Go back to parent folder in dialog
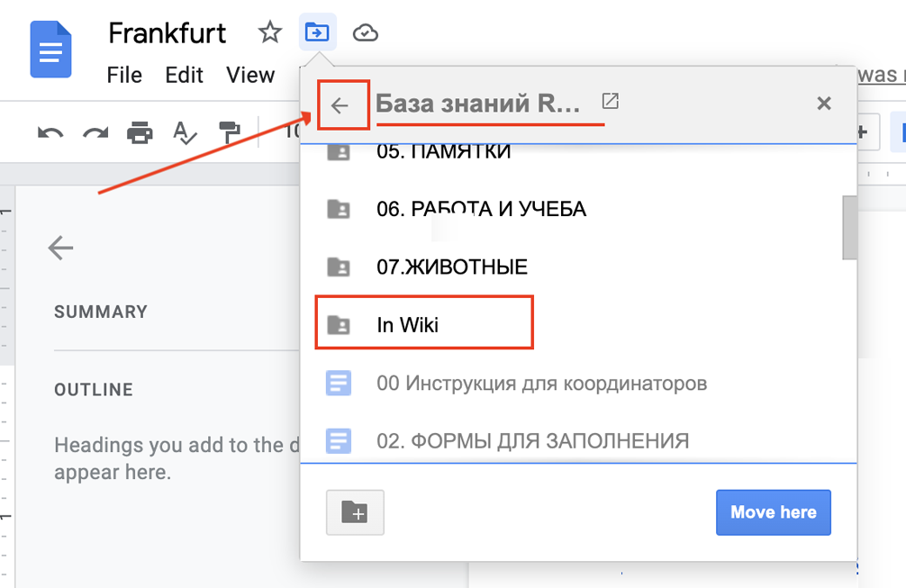 tap(340, 105)
